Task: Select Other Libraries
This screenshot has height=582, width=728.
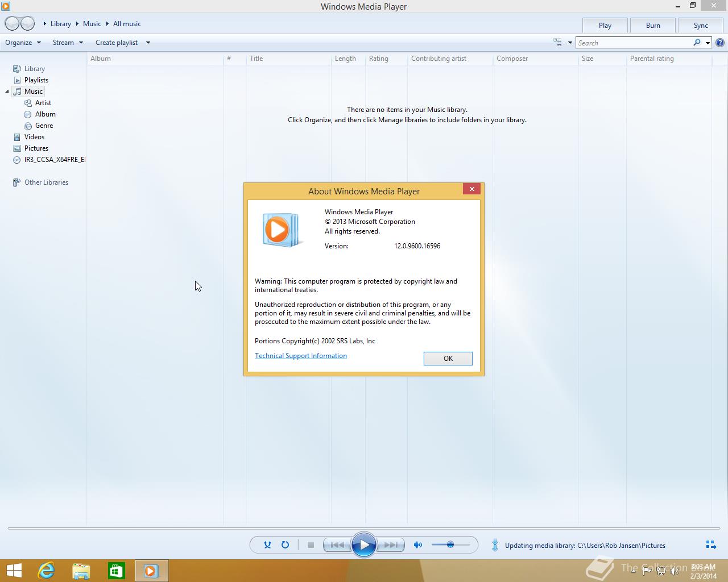Action: tap(40, 182)
